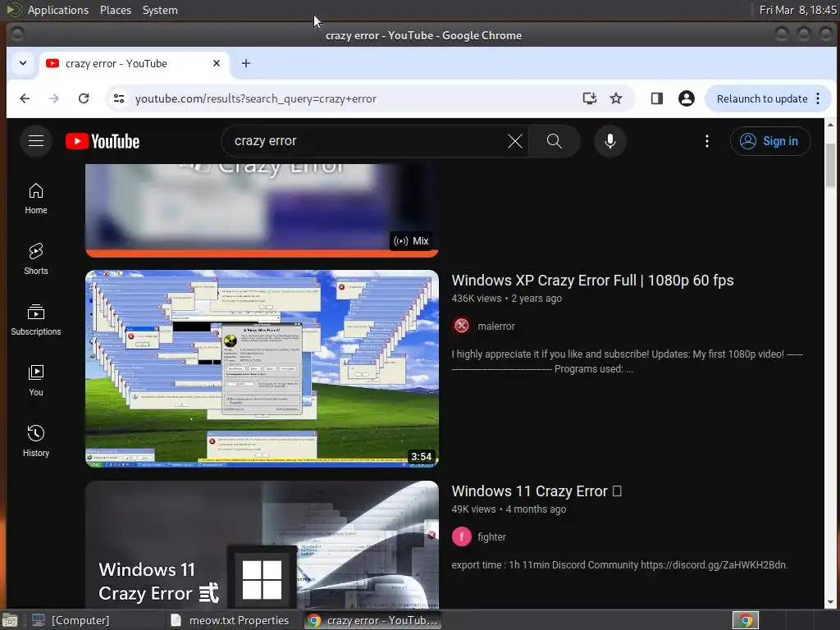Click the 49K views text

pos(473,509)
